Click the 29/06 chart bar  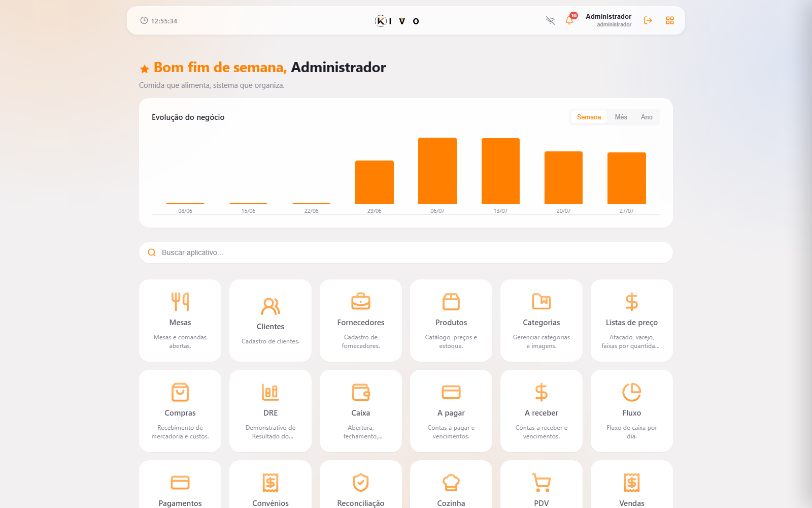(x=375, y=182)
